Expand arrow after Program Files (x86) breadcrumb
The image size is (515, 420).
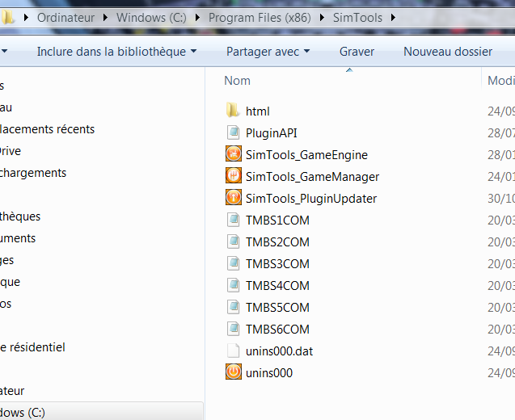tap(322, 18)
